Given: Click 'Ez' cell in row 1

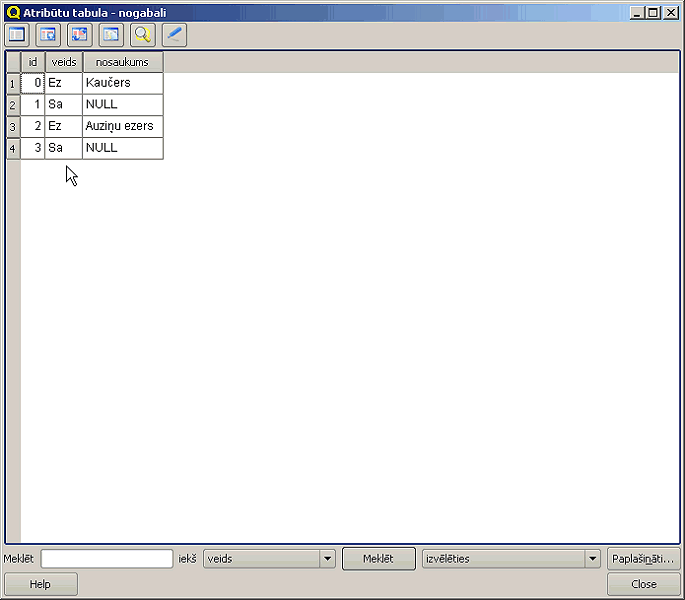Looking at the screenshot, I should pyautogui.click(x=64, y=83).
